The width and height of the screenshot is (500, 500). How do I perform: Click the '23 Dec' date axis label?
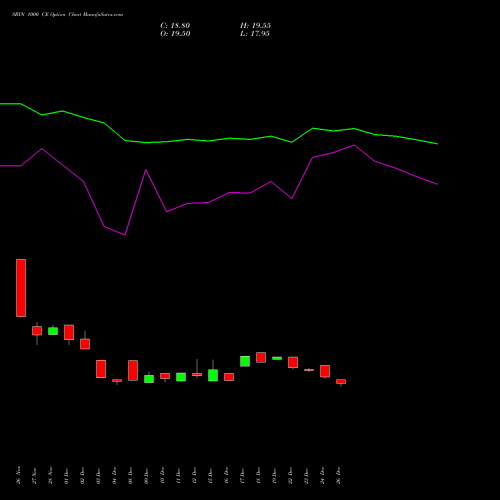[x=307, y=476]
